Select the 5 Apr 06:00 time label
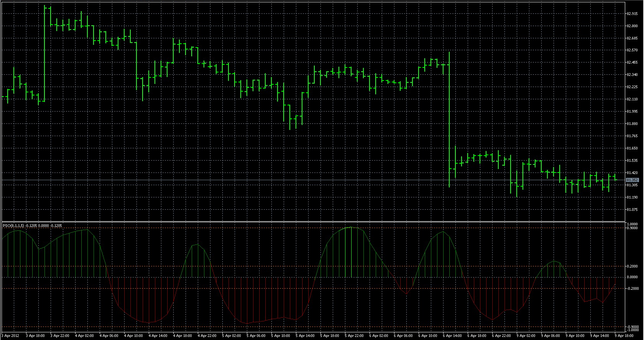 pyautogui.click(x=256, y=336)
